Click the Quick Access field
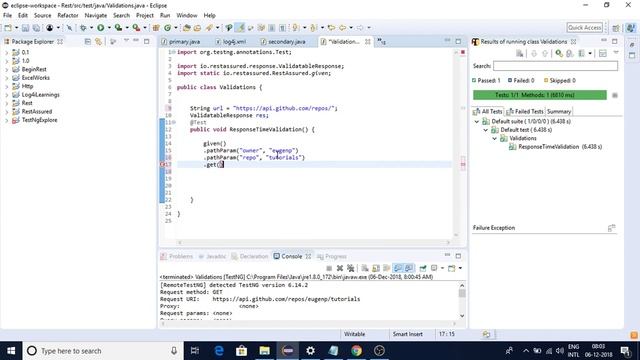640x360 pixels. 584,28
